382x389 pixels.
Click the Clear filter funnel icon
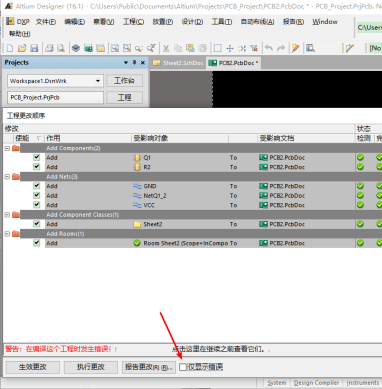click(254, 48)
